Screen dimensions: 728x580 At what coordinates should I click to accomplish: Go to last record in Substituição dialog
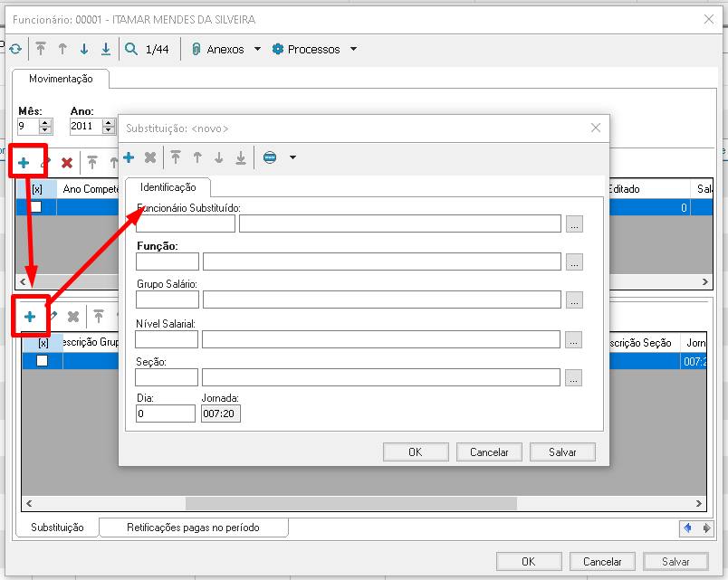[x=241, y=157]
